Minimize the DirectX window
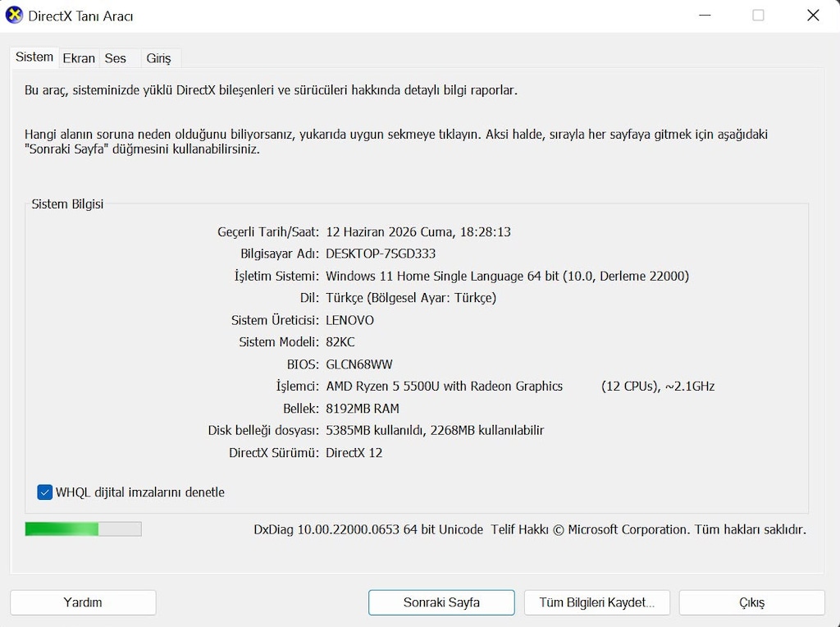Viewport: 840px width, 627px height. [705, 16]
